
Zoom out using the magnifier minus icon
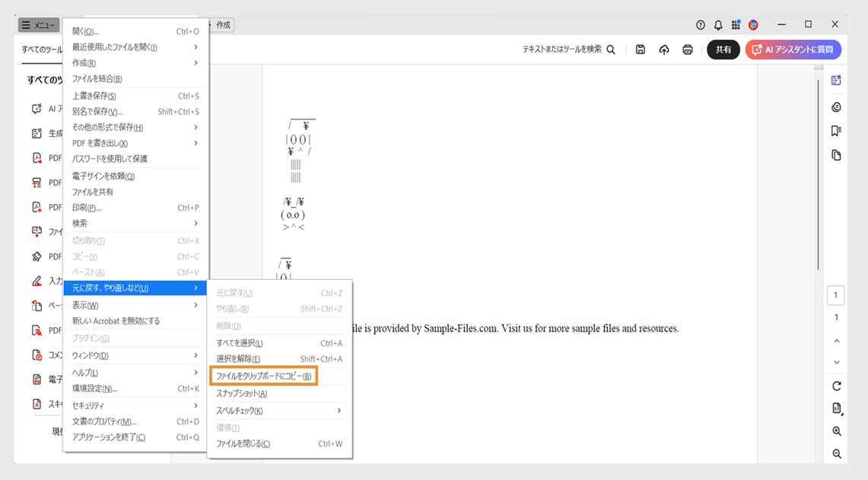tap(836, 453)
